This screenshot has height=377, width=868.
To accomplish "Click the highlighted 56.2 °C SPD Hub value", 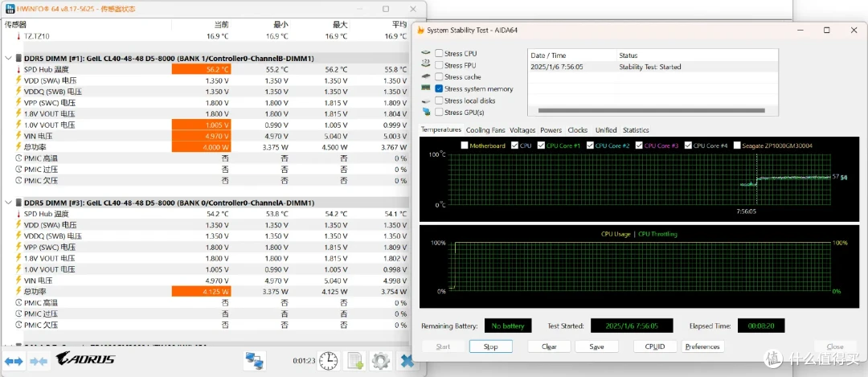I will [x=202, y=69].
